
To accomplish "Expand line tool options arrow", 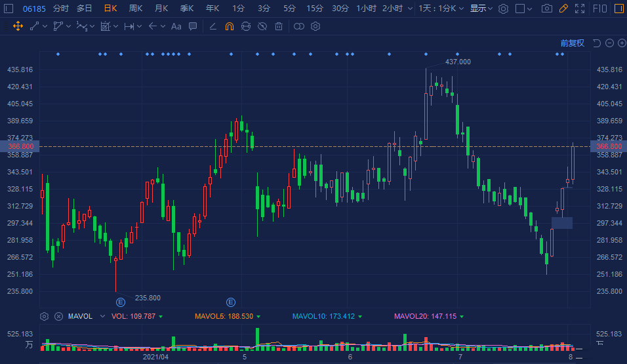I will pyautogui.click(x=45, y=26).
